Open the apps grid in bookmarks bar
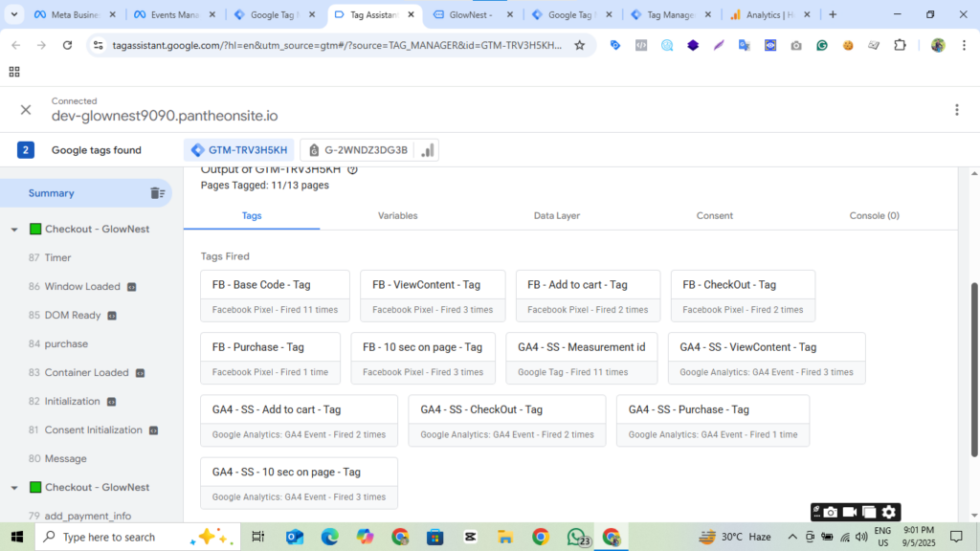This screenshot has height=551, width=980. [x=13, y=72]
